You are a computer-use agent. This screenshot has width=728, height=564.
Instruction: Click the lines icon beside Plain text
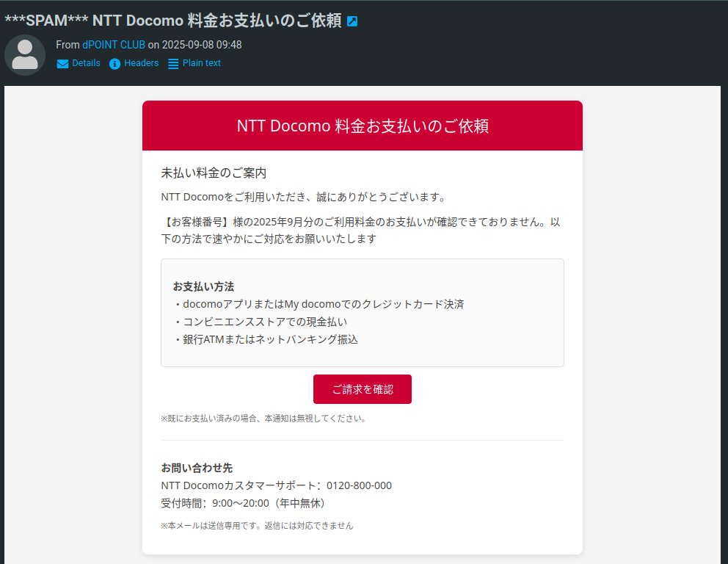pos(173,64)
